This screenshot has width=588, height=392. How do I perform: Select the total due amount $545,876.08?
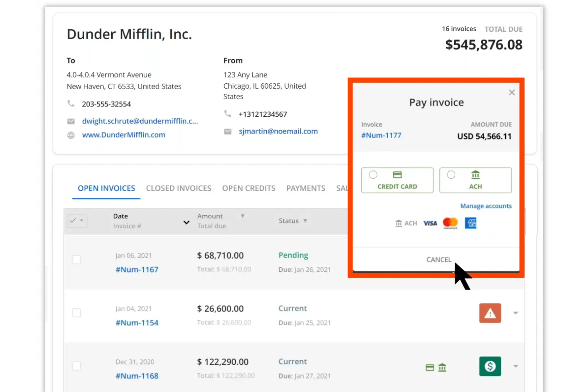click(484, 44)
